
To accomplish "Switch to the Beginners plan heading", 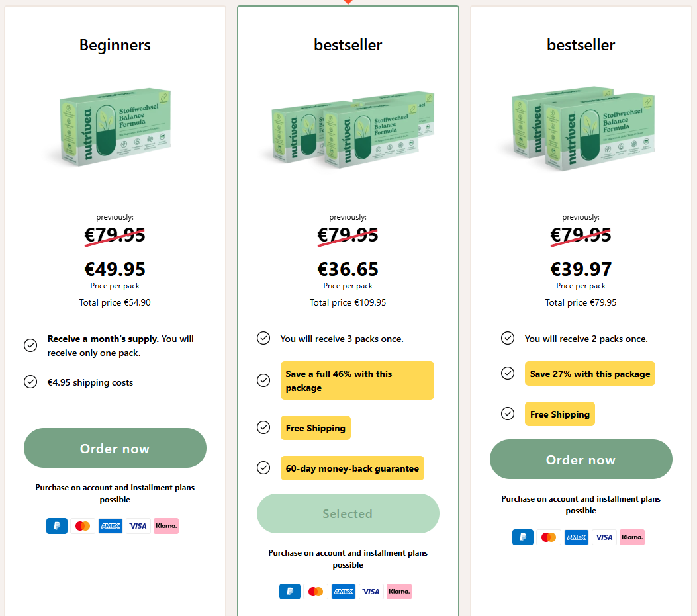I will click(115, 45).
